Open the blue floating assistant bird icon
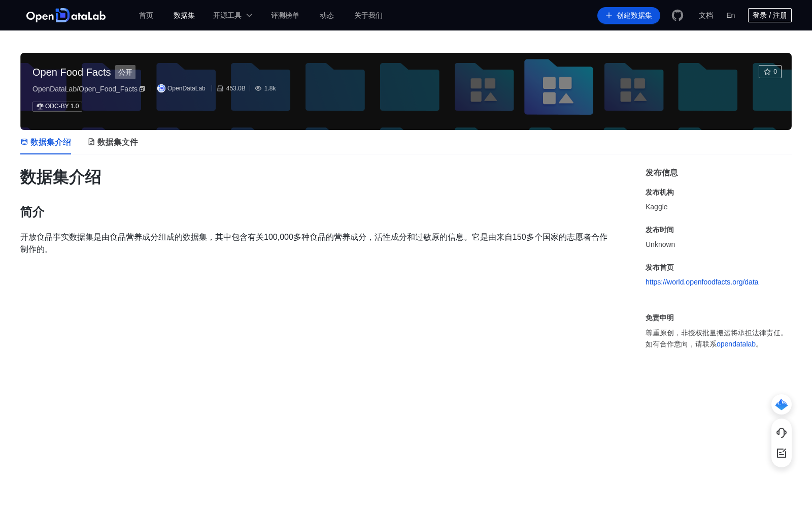812x508 pixels. [782, 404]
